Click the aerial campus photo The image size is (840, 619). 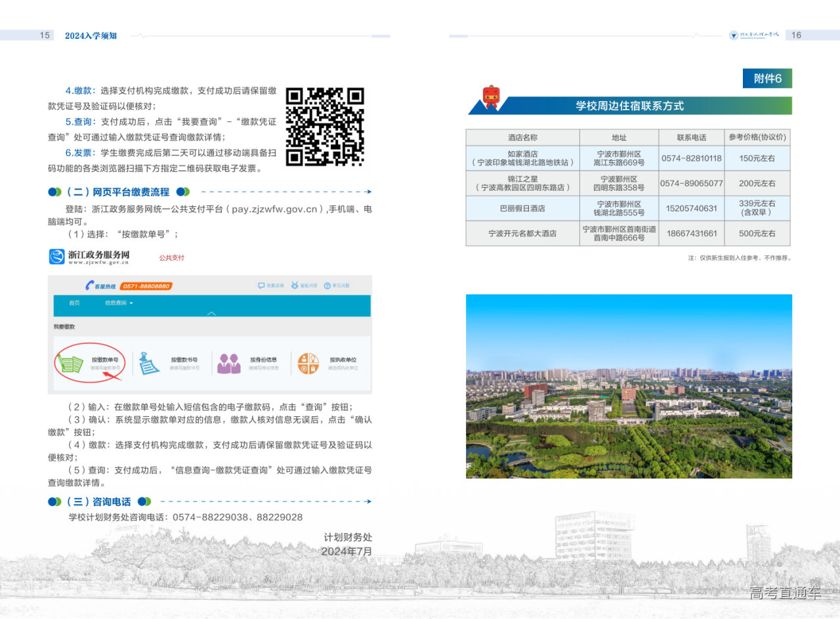629,386
